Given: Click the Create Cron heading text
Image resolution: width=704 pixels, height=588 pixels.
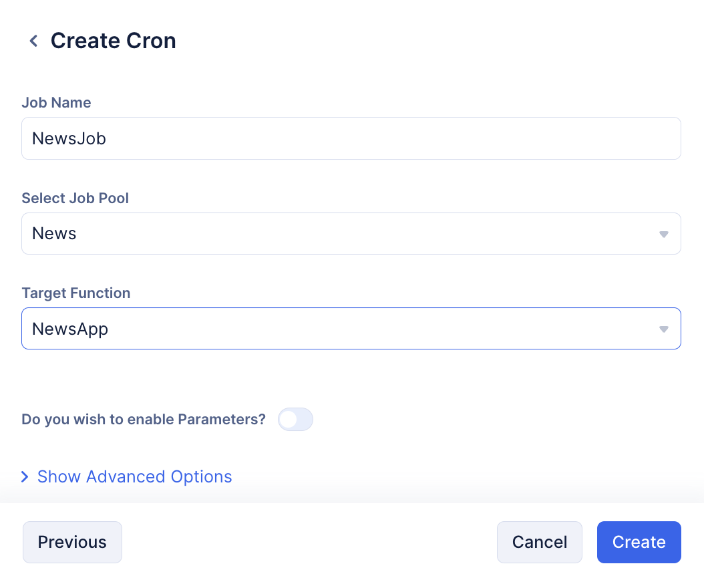Looking at the screenshot, I should click(113, 41).
